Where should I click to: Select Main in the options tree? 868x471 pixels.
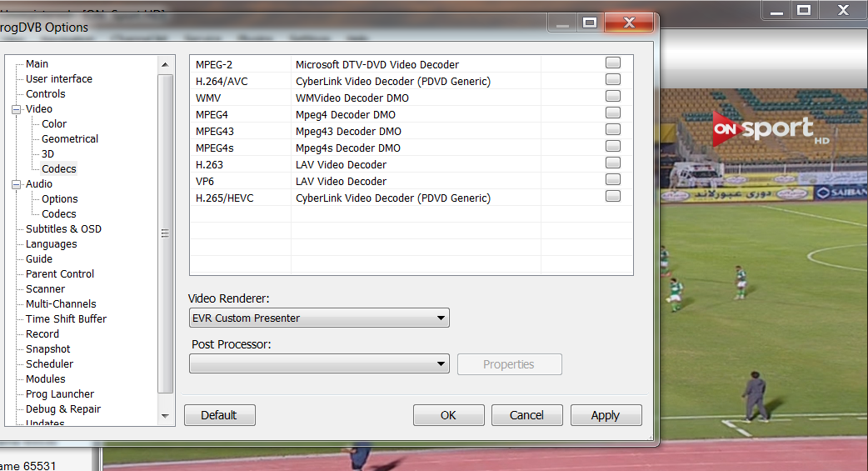click(x=37, y=63)
